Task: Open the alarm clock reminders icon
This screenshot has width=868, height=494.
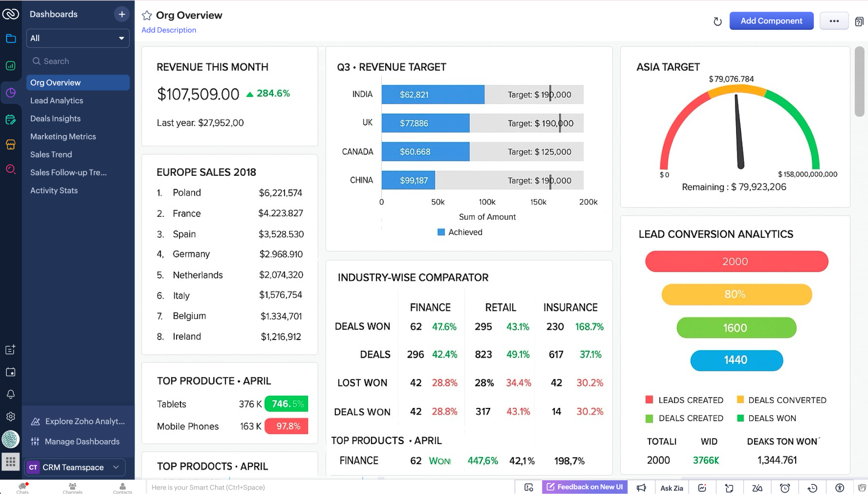Action: 785,487
